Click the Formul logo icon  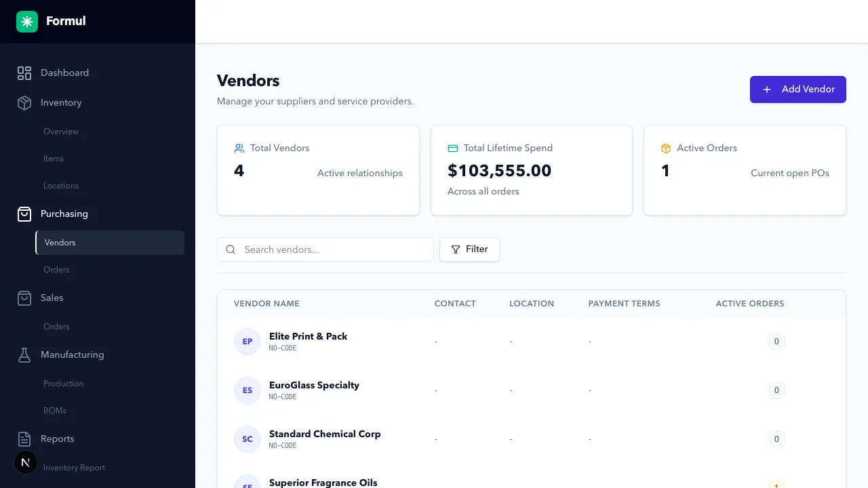click(x=27, y=22)
